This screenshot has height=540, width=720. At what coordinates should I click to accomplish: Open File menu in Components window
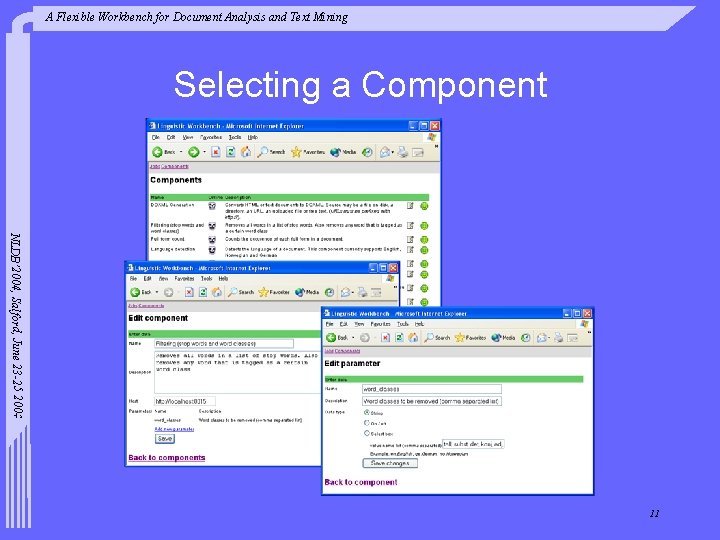coord(156,137)
